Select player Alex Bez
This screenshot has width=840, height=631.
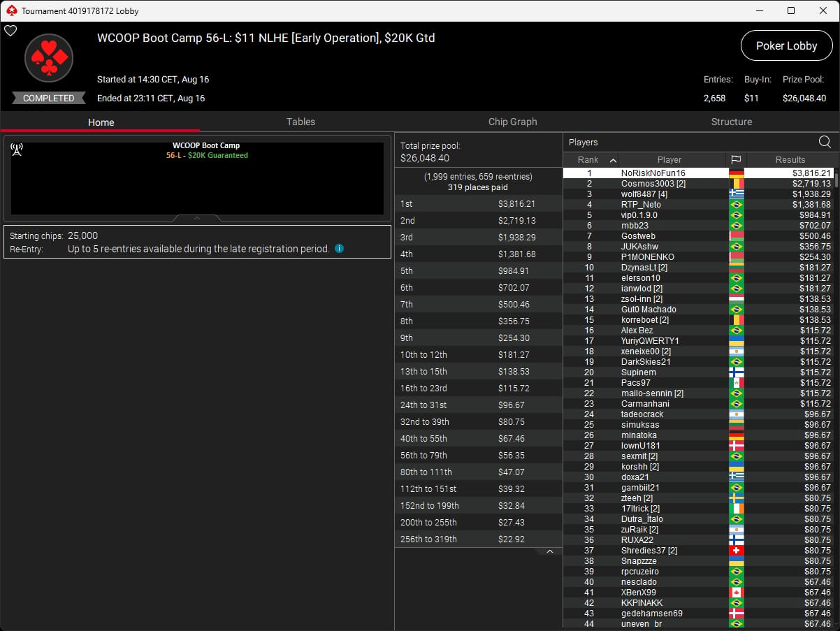(x=698, y=330)
